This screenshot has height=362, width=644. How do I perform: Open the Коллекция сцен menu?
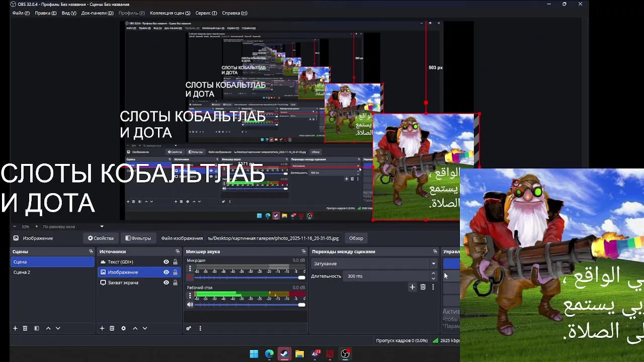(170, 13)
